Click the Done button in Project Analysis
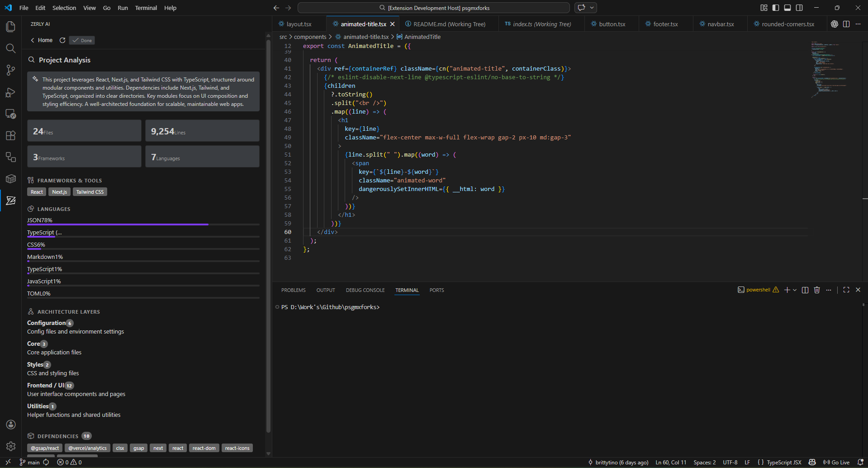The image size is (868, 468). (x=81, y=40)
